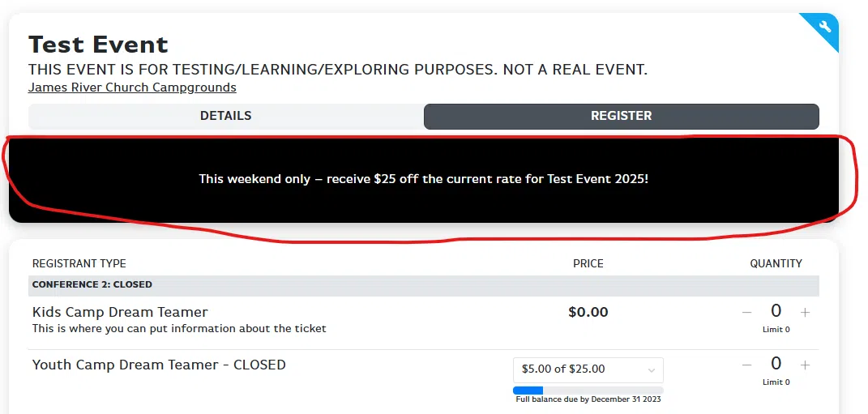
Task: Increase Youth Camp Dream Teamer quantity
Action: click(805, 365)
